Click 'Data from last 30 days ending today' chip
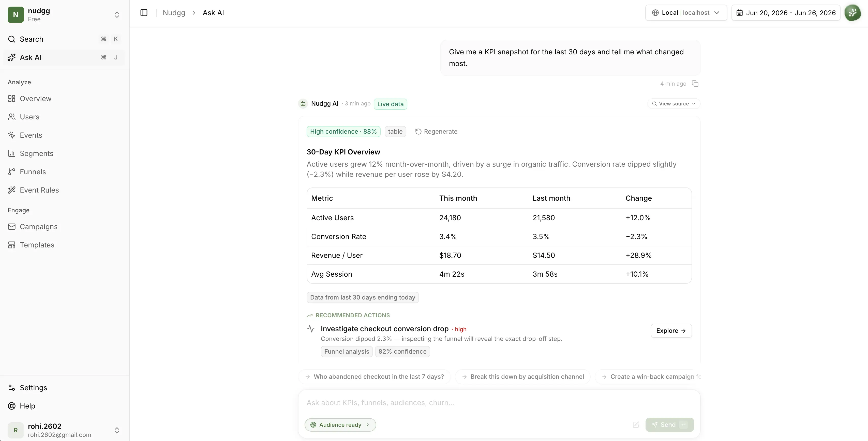Screen dimensions: 868x441 [363, 297]
